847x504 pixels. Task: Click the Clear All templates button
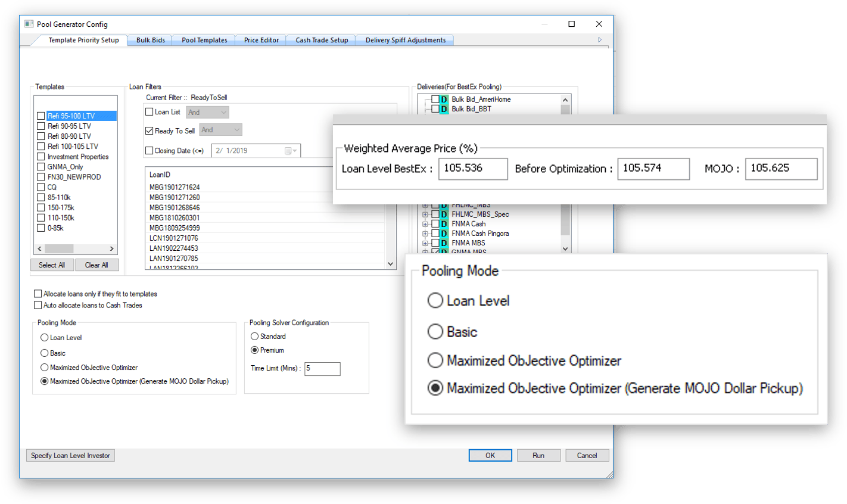(96, 265)
